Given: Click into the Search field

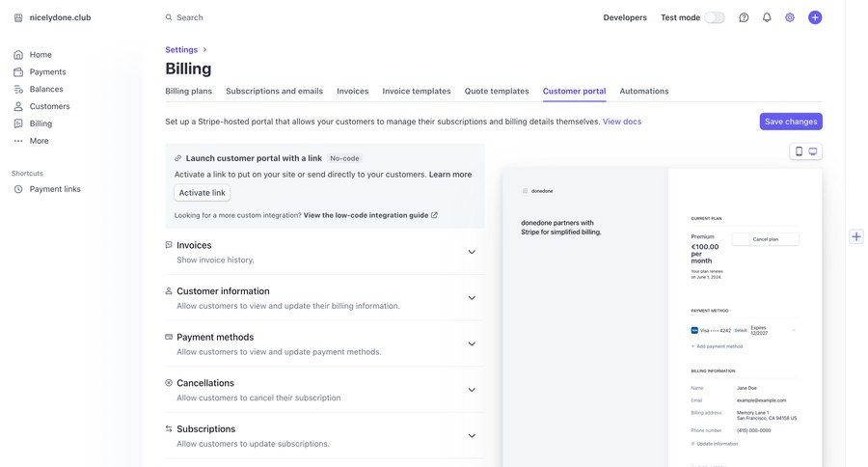Looking at the screenshot, I should tap(189, 17).
